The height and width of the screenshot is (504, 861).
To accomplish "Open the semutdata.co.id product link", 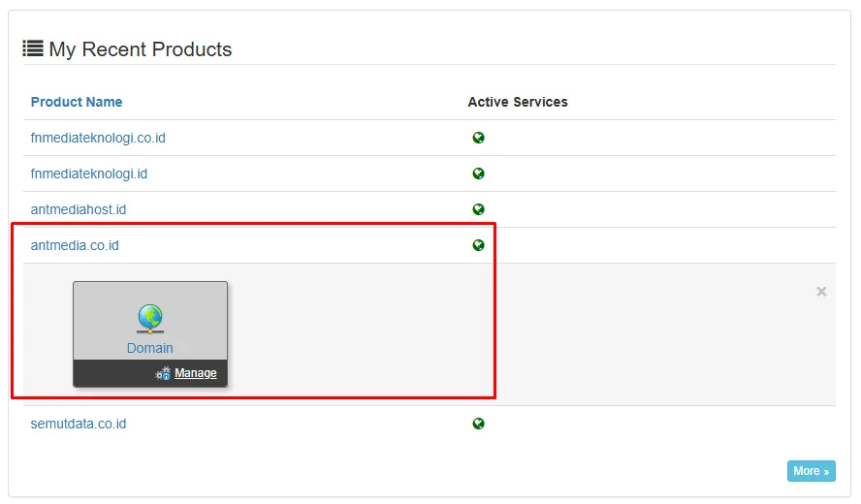I will (x=79, y=424).
